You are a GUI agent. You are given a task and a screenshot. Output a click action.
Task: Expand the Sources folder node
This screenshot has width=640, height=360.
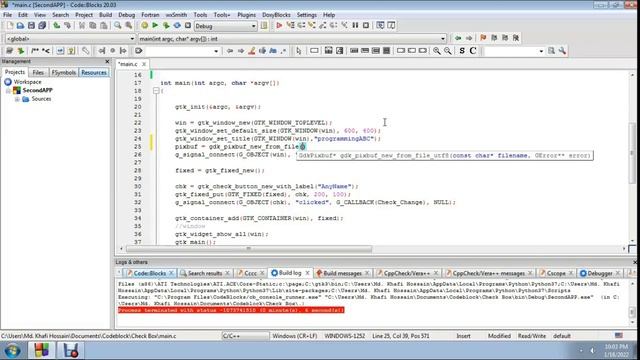pos(17,99)
